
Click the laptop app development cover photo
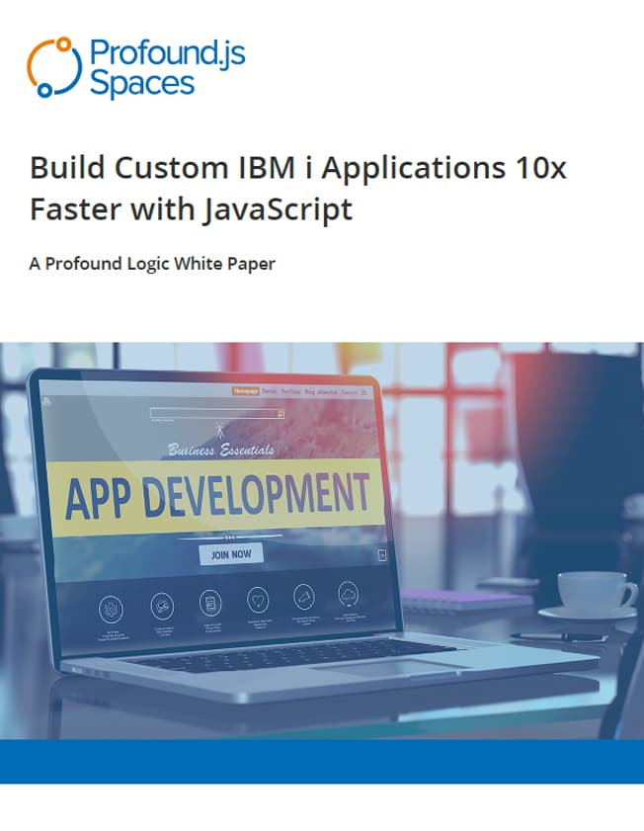coord(322,540)
